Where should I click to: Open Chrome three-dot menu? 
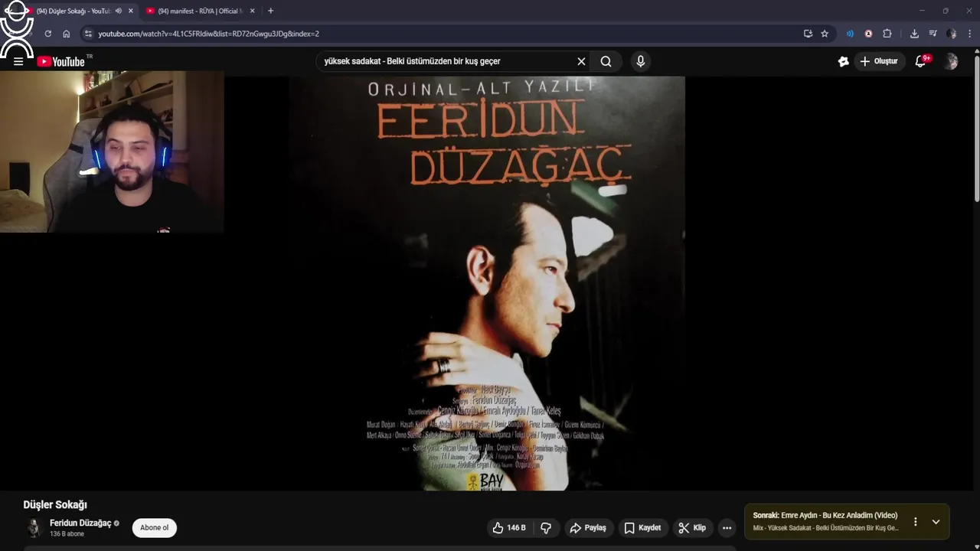pyautogui.click(x=970, y=34)
